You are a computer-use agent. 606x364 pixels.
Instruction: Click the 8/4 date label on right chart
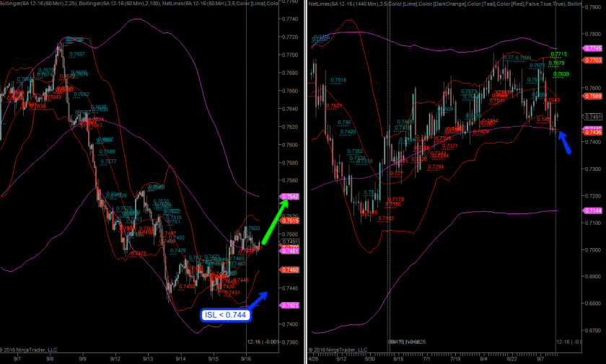(x=483, y=359)
